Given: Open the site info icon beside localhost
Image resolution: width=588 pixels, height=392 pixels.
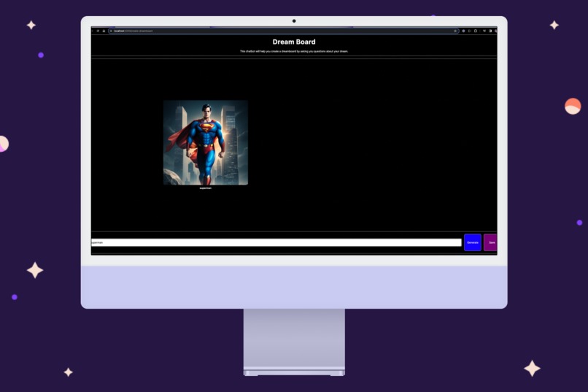Looking at the screenshot, I should coord(111,31).
